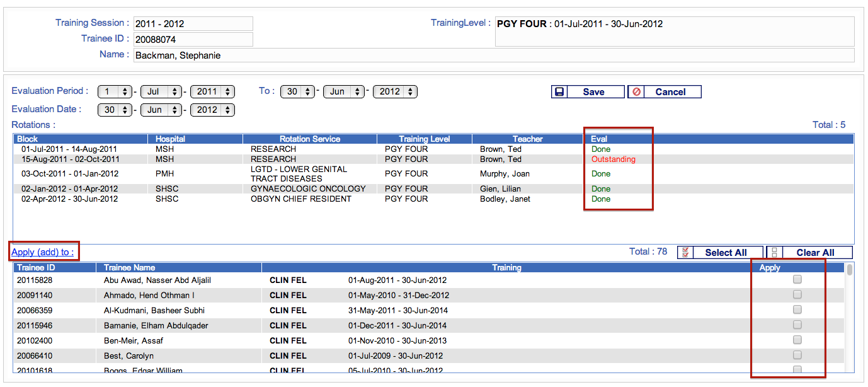Image resolution: width=868 pixels, height=387 pixels.
Task: Click the red Cancel circle icon
Action: point(636,92)
